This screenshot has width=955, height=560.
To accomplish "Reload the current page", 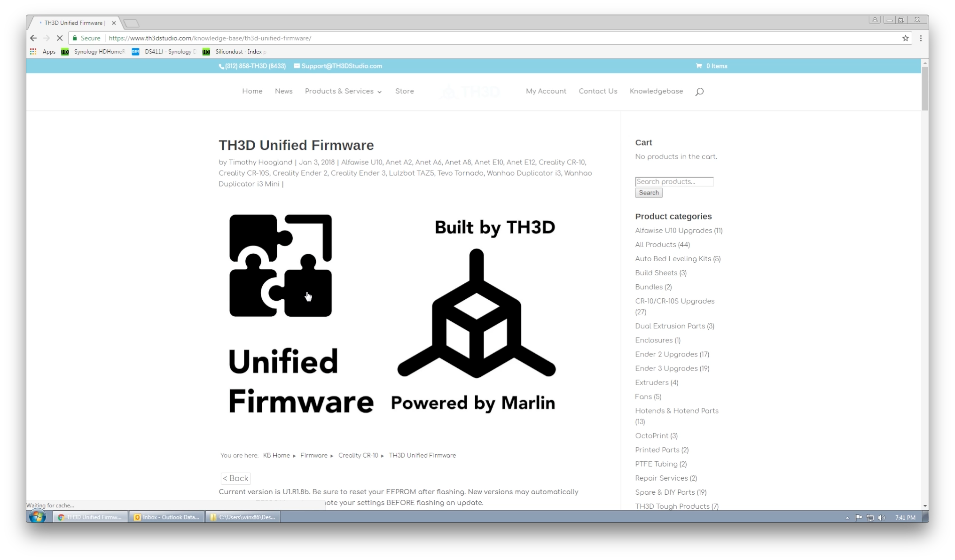I will tap(60, 38).
